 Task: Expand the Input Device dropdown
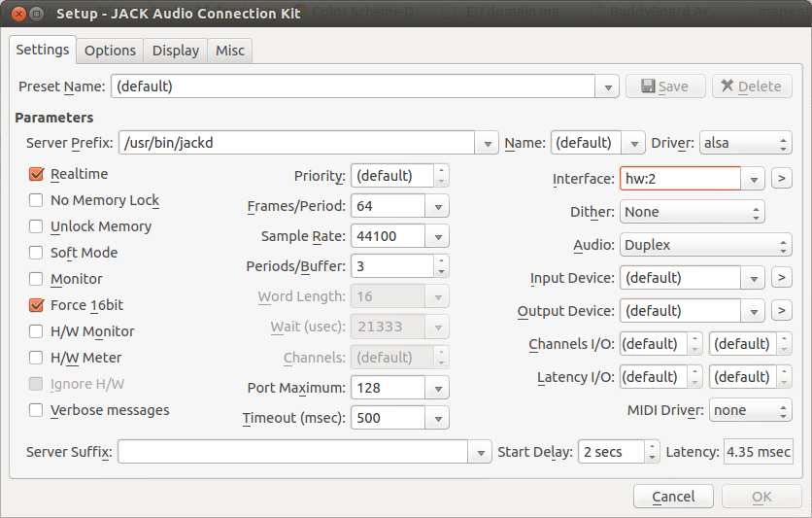pyautogui.click(x=754, y=278)
